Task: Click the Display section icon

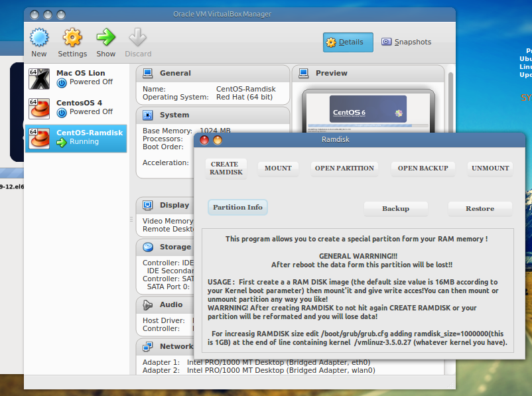Action: [x=147, y=205]
